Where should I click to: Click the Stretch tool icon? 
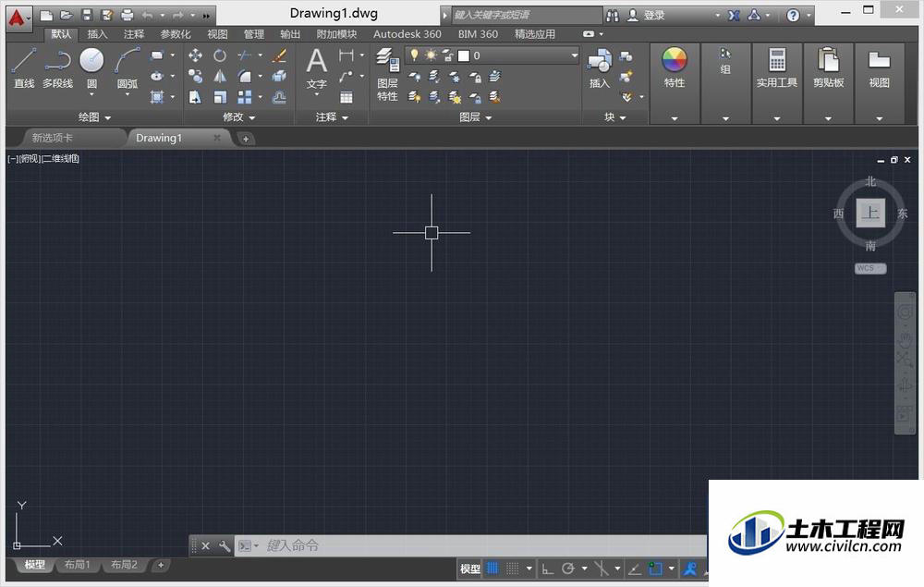[195, 97]
